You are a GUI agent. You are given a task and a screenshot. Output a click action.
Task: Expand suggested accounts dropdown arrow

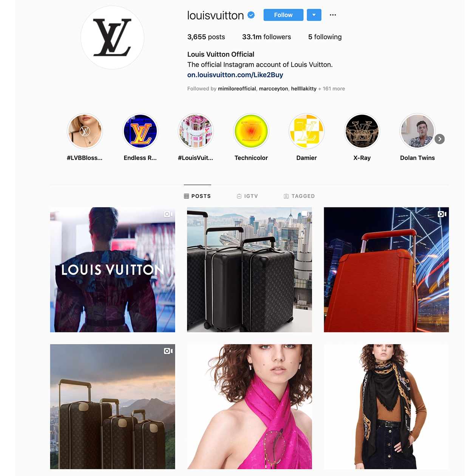314,15
